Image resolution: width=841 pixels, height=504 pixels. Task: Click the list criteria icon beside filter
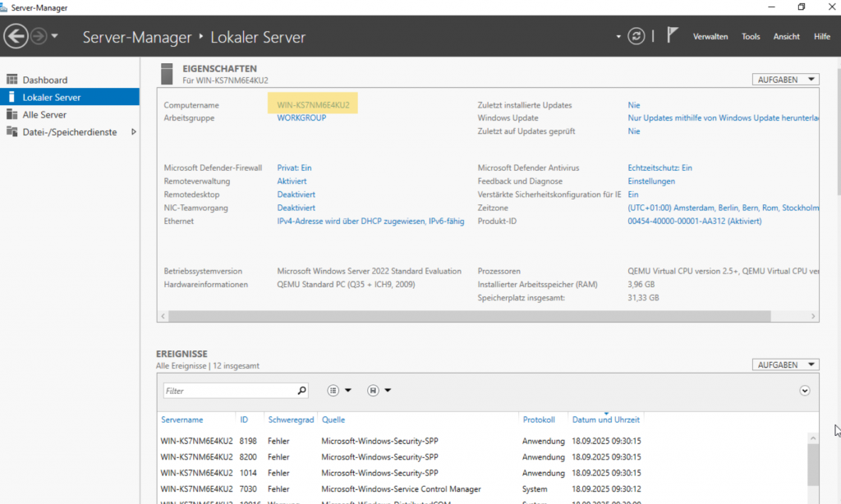click(334, 391)
